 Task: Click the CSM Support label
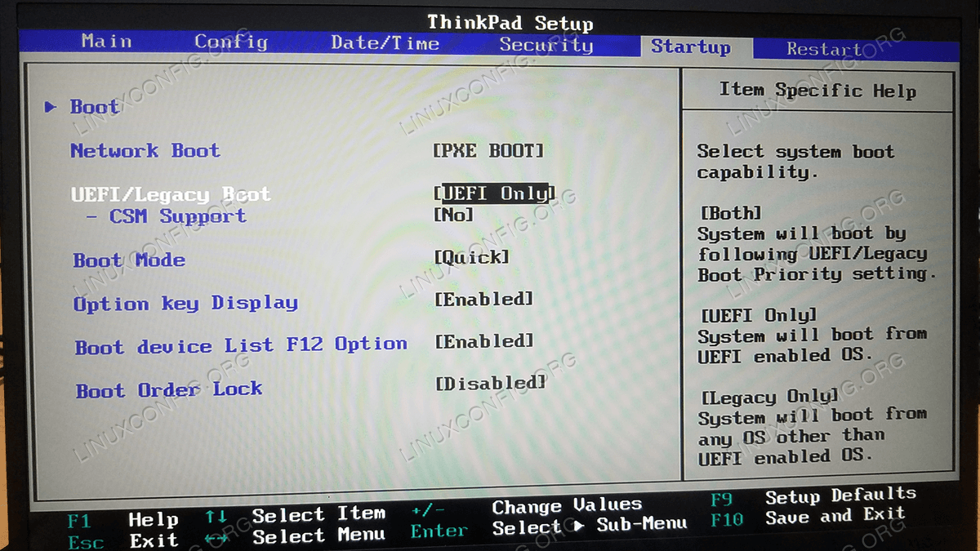point(188,216)
